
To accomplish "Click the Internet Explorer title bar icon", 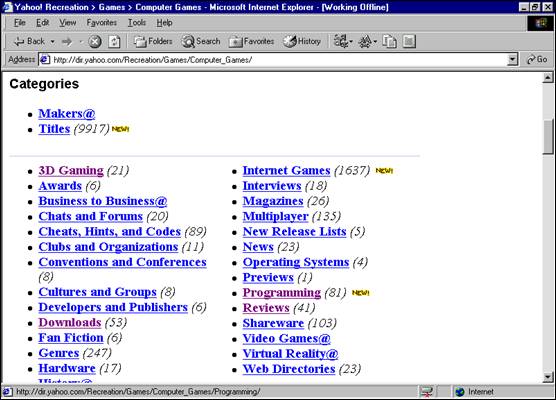I will 7,7.
